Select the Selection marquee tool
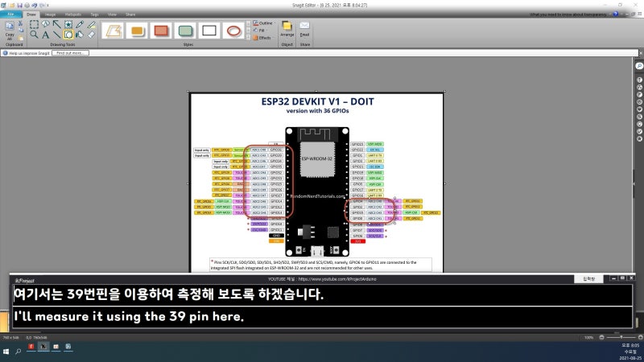The height and width of the screenshot is (362, 644). point(34,25)
